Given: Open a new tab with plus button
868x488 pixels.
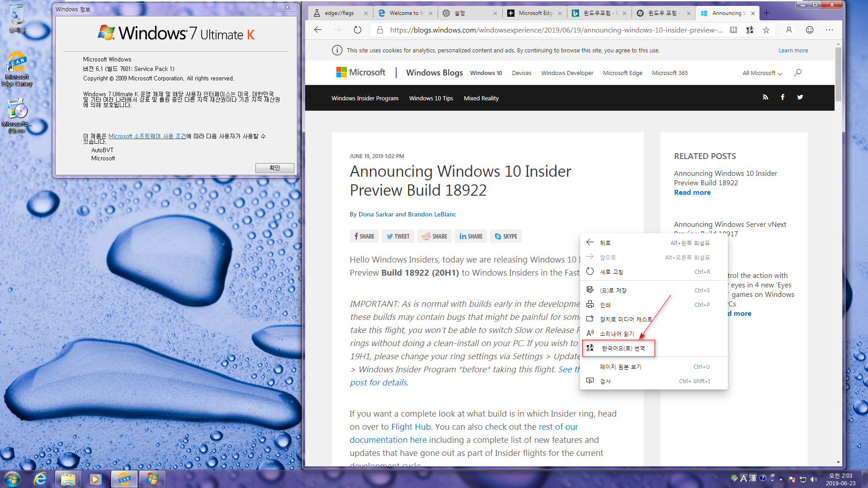Looking at the screenshot, I should pyautogui.click(x=767, y=13).
